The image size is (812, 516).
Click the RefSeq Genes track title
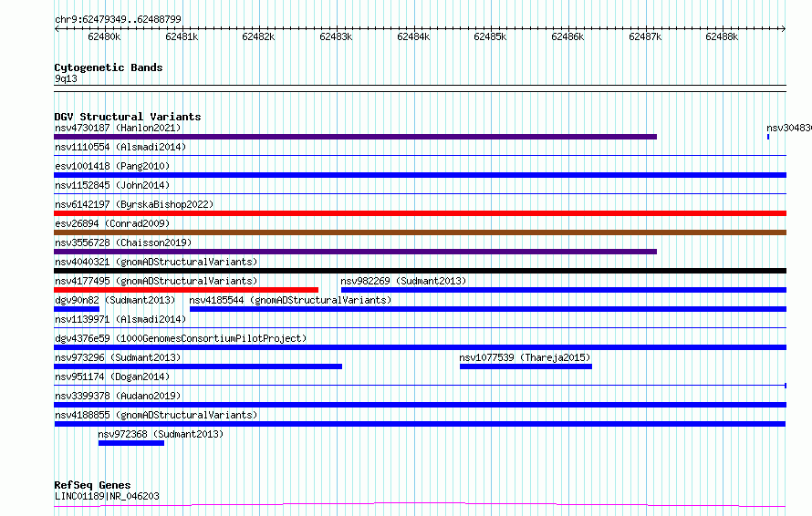(92, 486)
